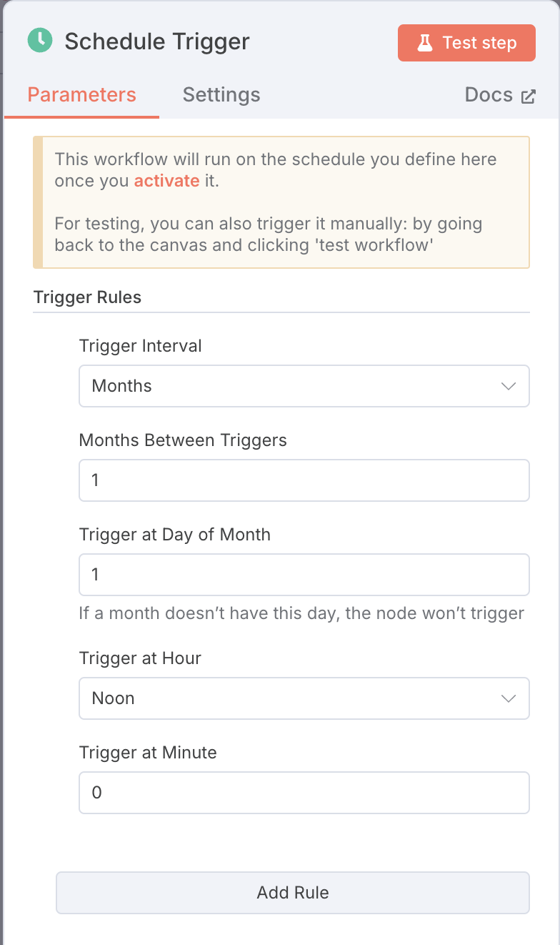This screenshot has height=945, width=560.
Task: Click the Schedule Trigger node title
Action: (x=157, y=41)
